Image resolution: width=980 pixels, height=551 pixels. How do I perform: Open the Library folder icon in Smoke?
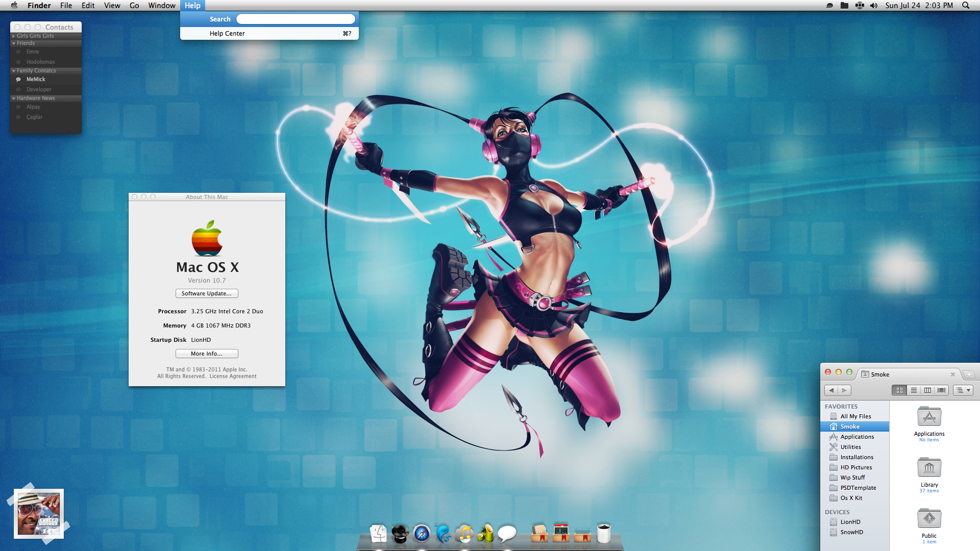click(929, 468)
